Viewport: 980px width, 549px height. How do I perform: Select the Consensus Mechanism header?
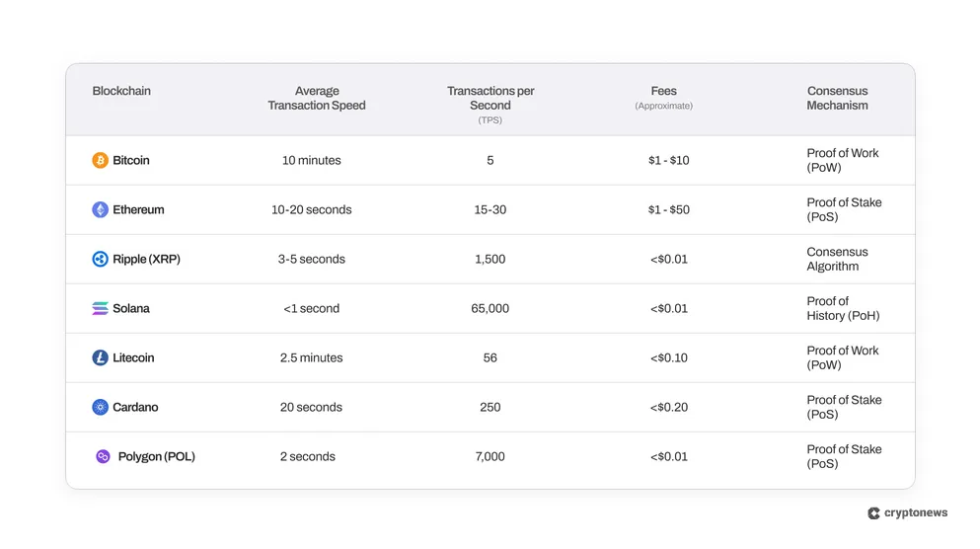838,98
